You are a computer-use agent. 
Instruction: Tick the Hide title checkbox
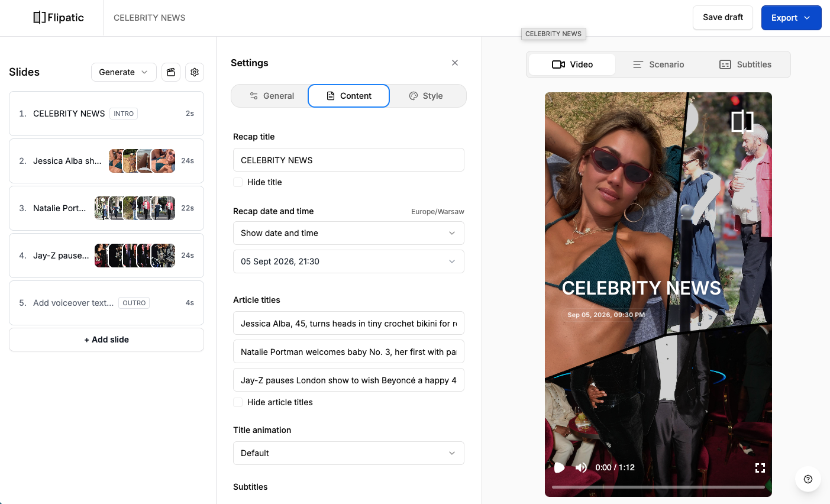tap(238, 182)
